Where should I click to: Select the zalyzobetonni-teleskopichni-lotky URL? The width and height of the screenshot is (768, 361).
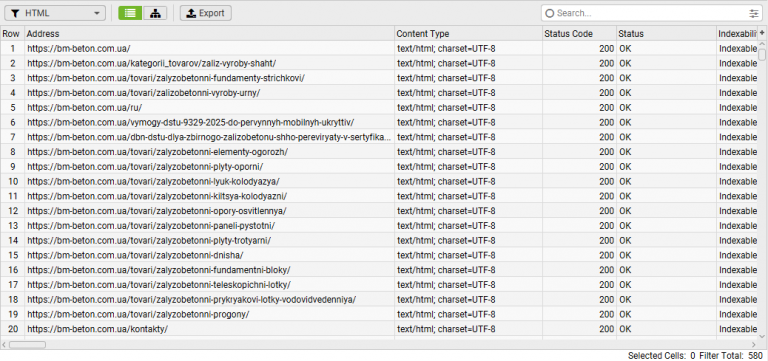(159, 284)
